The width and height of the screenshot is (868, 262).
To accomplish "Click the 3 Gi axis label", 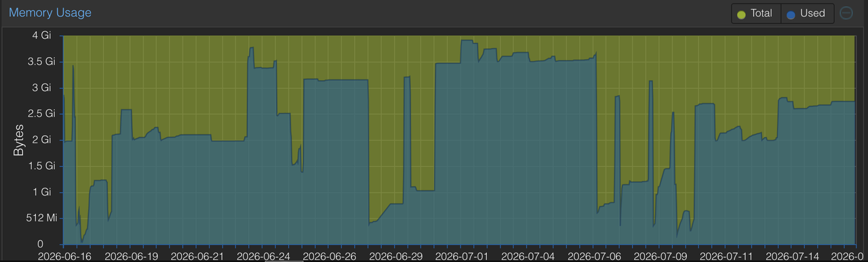I will pos(42,88).
